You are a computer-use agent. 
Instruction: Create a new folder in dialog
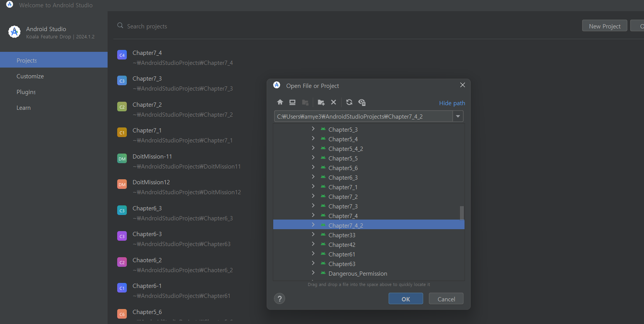point(321,102)
